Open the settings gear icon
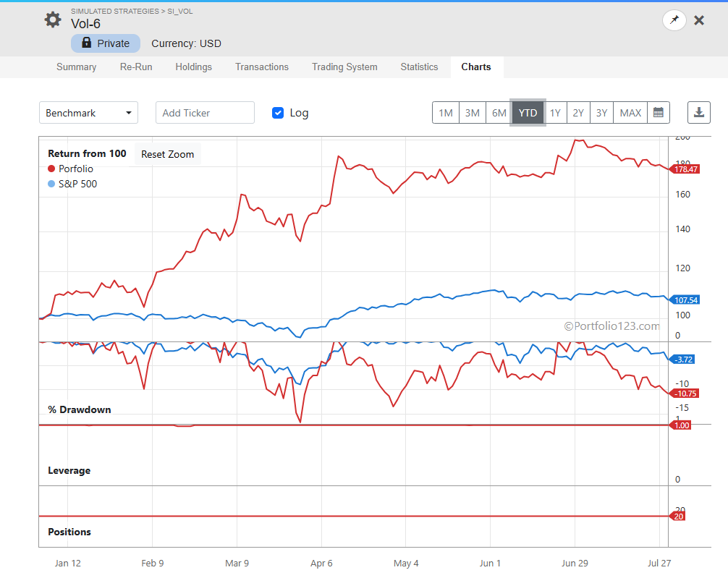The image size is (728, 578). [52, 20]
